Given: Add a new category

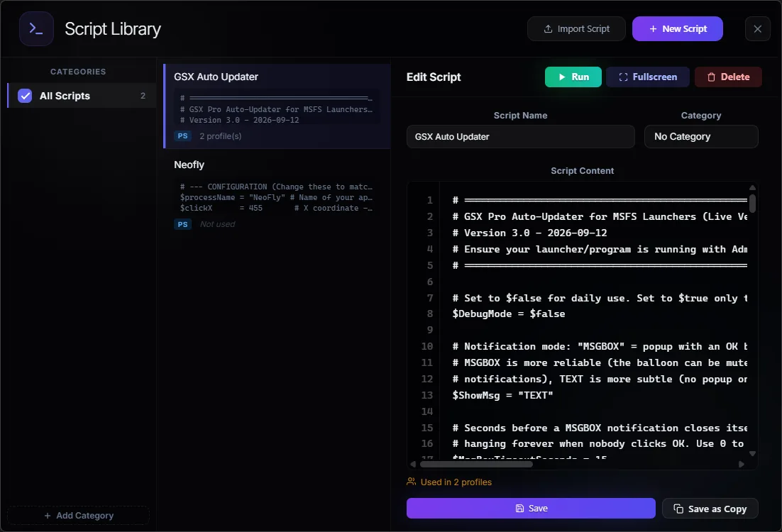Looking at the screenshot, I should (x=78, y=516).
